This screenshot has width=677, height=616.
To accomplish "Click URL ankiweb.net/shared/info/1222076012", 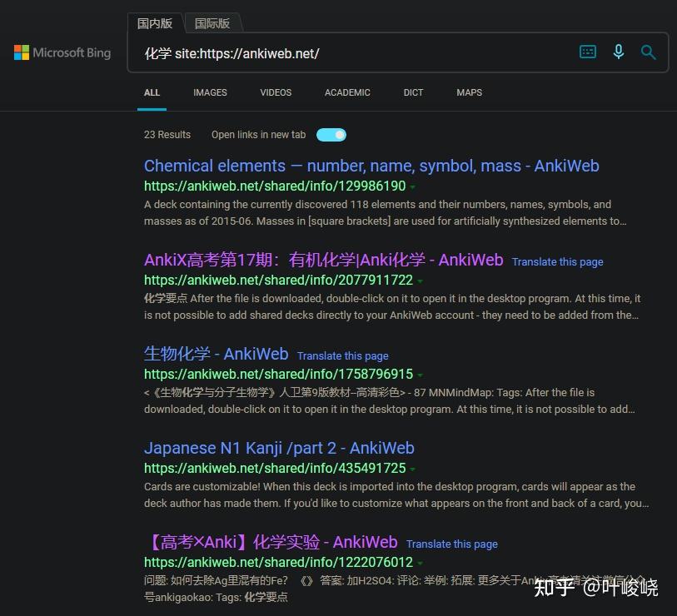I will (278, 563).
